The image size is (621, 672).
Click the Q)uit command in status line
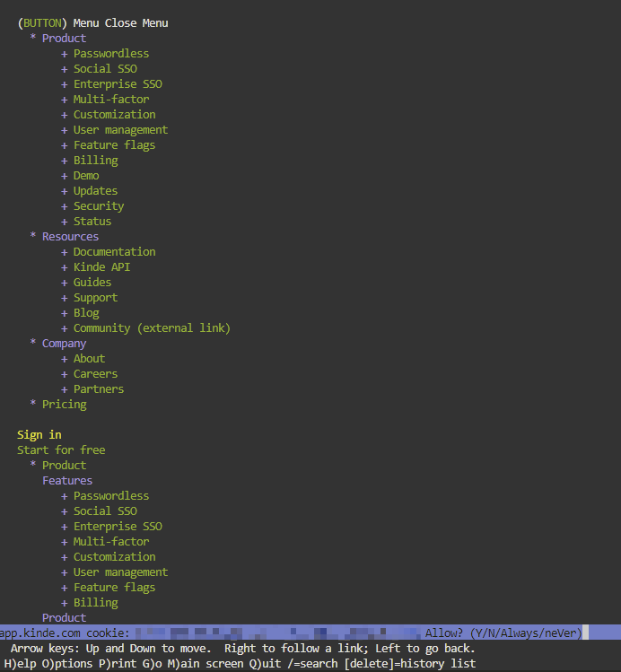[x=265, y=664]
